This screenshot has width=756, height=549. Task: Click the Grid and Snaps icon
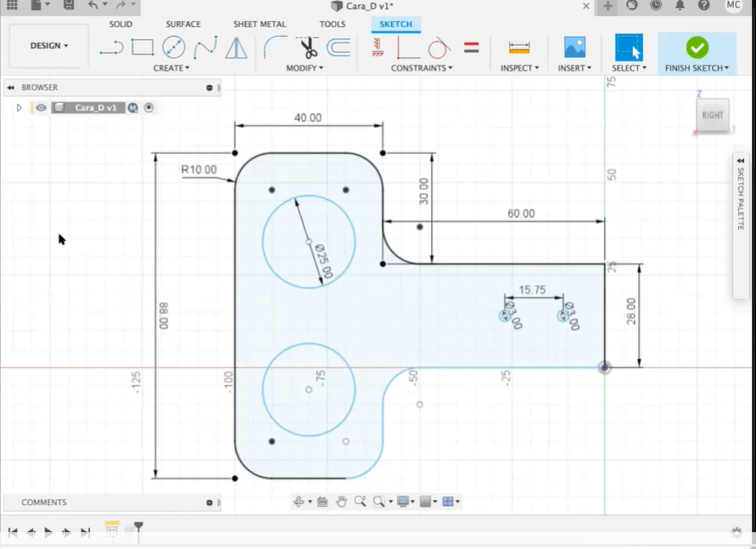[425, 502]
